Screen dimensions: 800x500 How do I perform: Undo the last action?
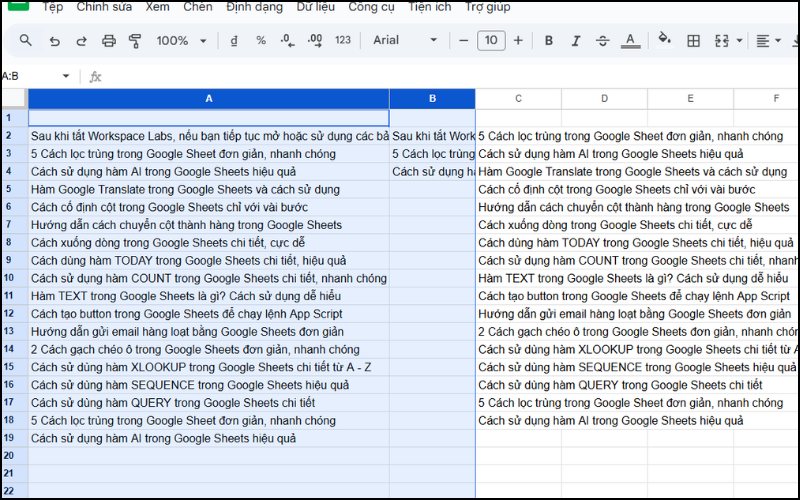point(54,41)
